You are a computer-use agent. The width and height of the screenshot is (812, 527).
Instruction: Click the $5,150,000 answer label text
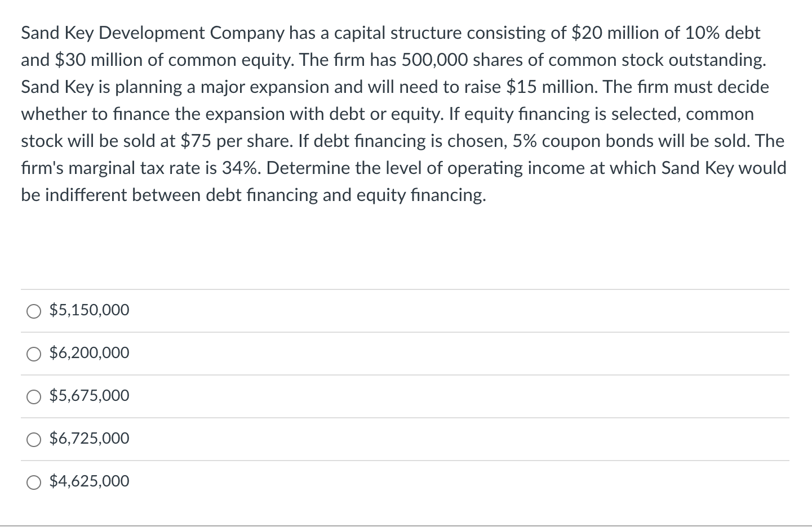pos(88,310)
